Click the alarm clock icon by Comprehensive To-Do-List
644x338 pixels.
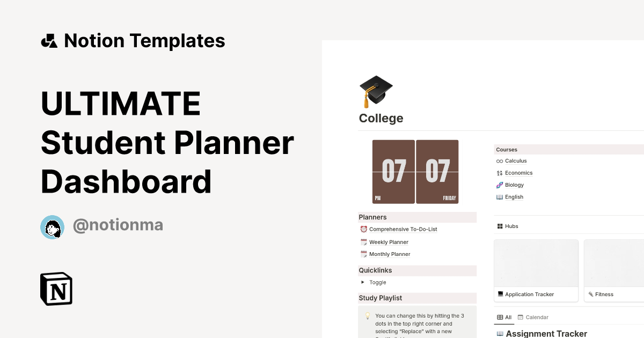[x=363, y=229]
